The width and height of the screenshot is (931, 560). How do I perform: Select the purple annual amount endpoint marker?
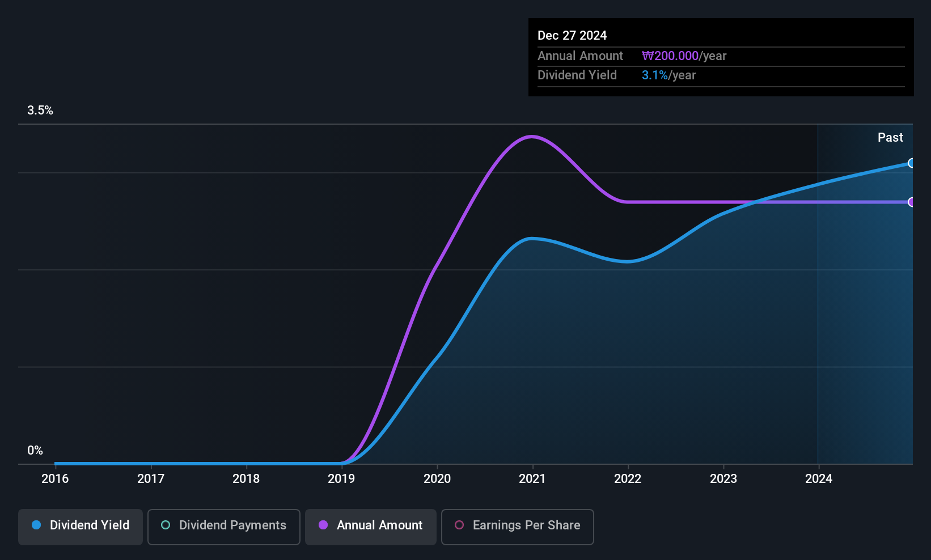click(911, 202)
